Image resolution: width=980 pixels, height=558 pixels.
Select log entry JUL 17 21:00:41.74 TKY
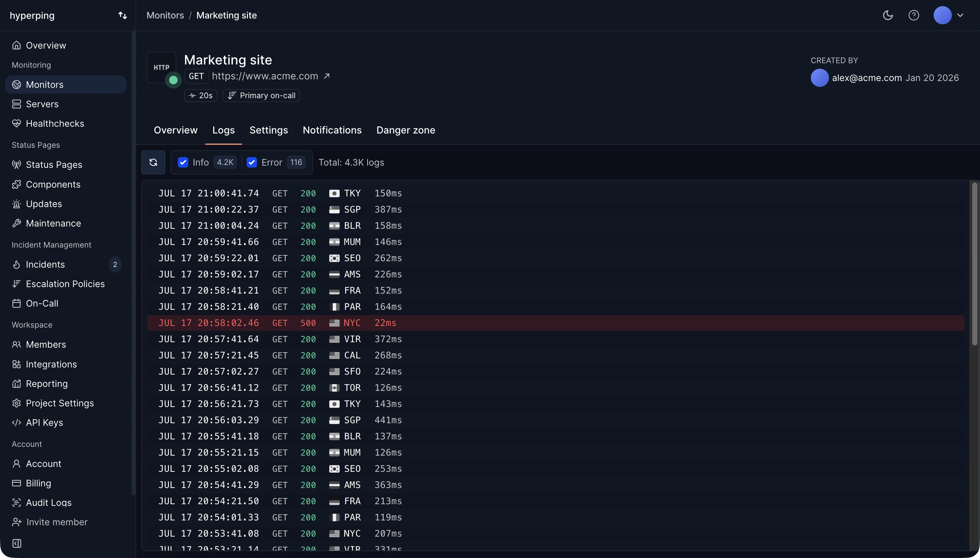click(555, 193)
